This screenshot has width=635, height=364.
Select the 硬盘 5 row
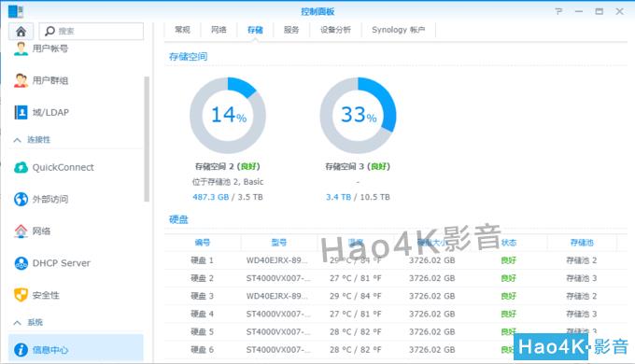396,331
